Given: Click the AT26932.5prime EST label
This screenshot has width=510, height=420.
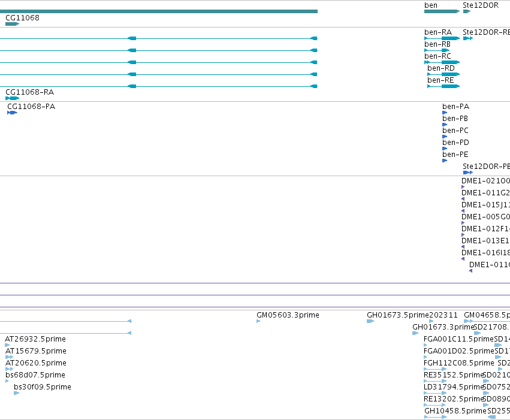Looking at the screenshot, I should click(x=35, y=339).
